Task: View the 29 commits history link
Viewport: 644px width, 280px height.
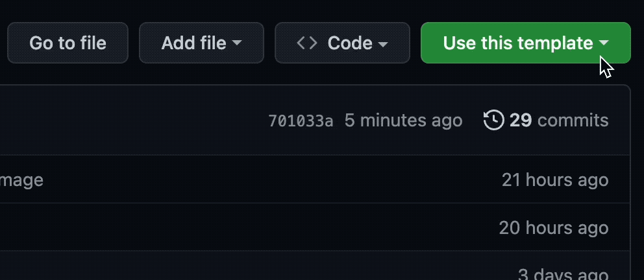Action: pyautogui.click(x=546, y=120)
